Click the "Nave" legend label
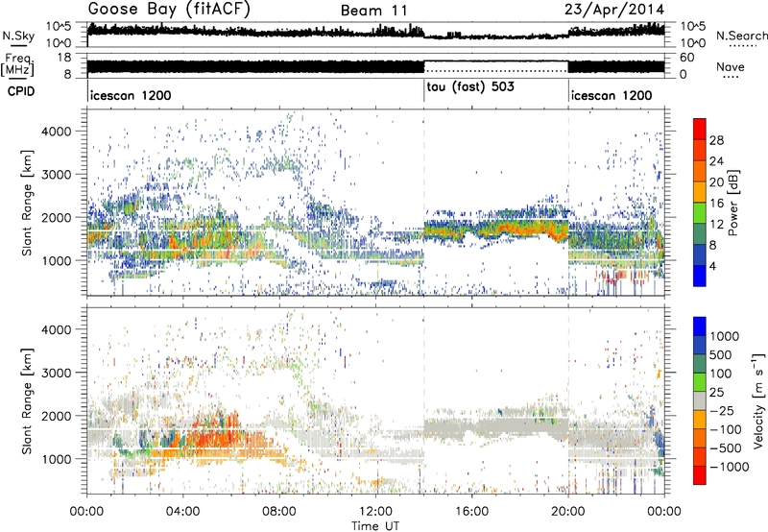 point(730,66)
